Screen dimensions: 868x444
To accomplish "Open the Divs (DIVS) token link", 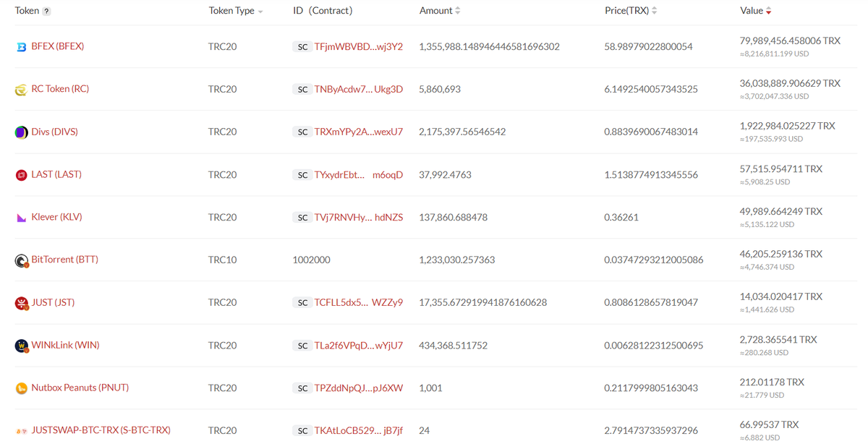I will [x=54, y=132].
